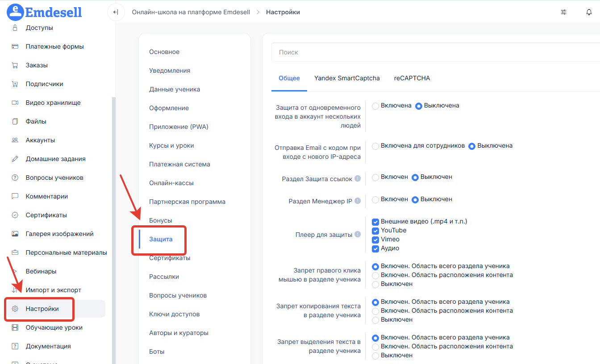Collapse the sidebar with the arrow button
This screenshot has width=600, height=364.
coord(116,12)
